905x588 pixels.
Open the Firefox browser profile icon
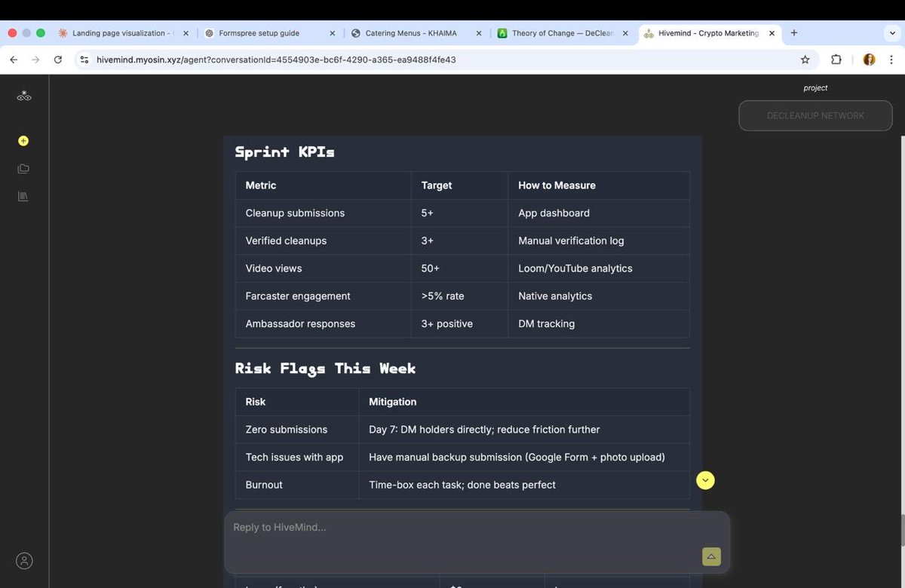pos(869,59)
